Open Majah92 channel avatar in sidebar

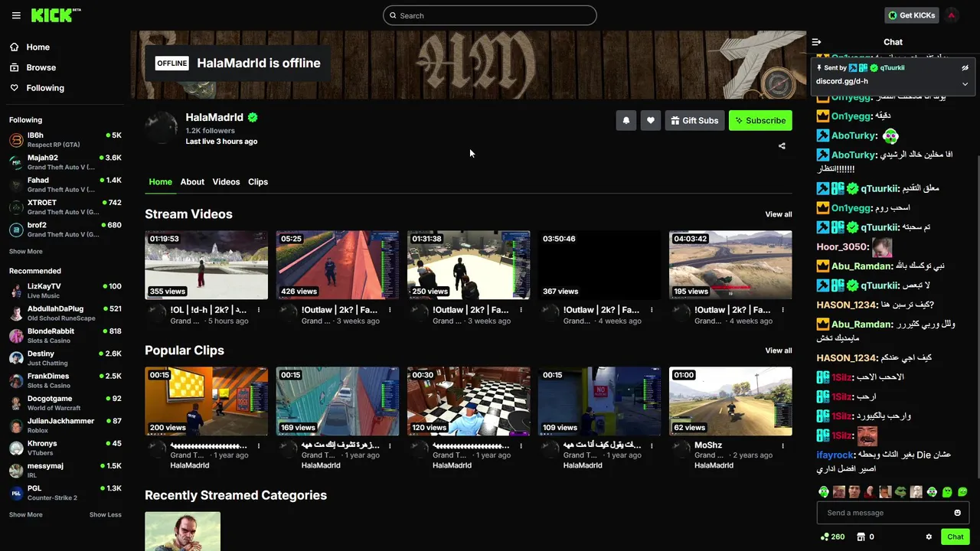coord(16,162)
